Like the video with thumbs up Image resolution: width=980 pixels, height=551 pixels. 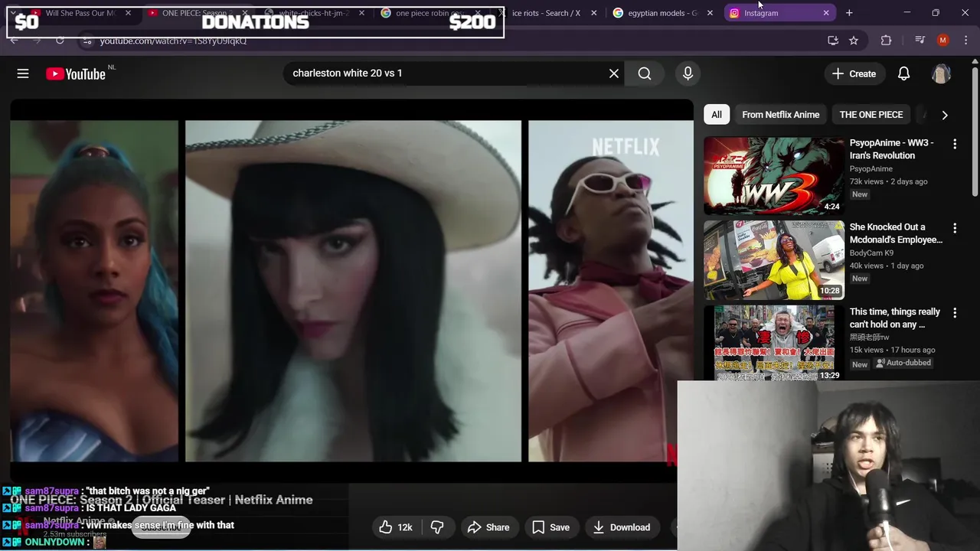[396, 527]
